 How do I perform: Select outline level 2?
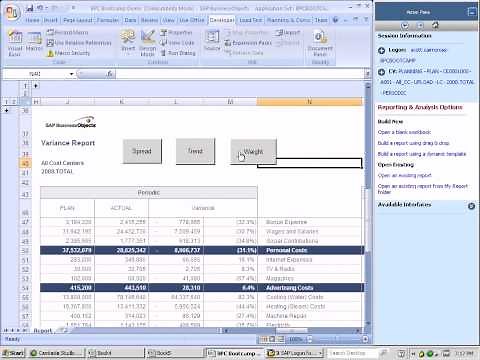(14, 102)
